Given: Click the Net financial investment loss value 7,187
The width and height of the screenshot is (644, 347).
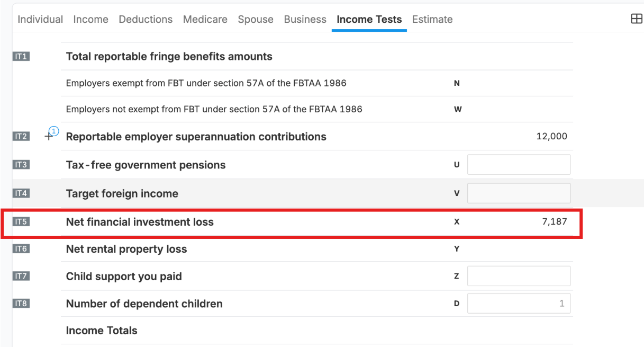Looking at the screenshot, I should click(554, 222).
